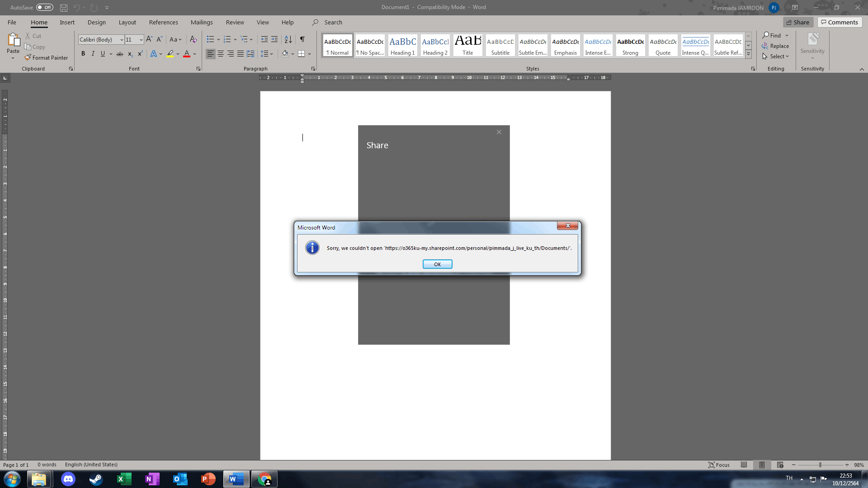The image size is (868, 488).
Task: Close the Share pane with X
Action: tap(499, 132)
